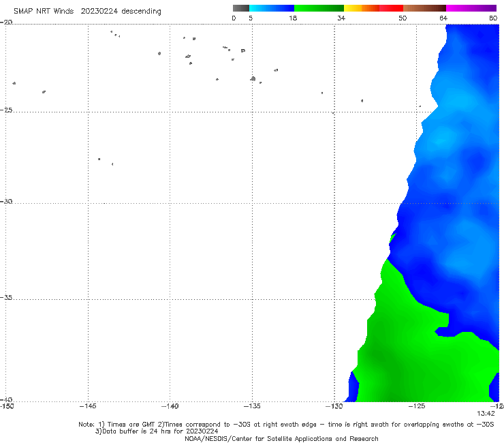Viewport: 504px width, 443px height.
Task: Click the magenta-purple segment of color bar
Action: pos(471,8)
